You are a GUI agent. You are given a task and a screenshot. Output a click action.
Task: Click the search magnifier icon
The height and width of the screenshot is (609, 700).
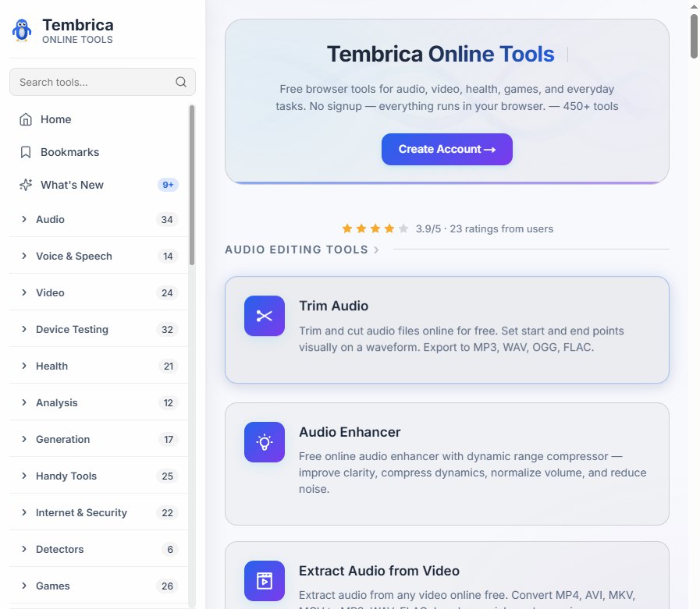[181, 82]
